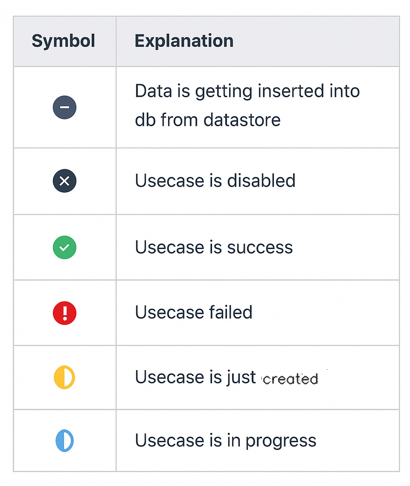The height and width of the screenshot is (486, 410).
Task: Click the word 'progress' in last row
Action: 281,441
